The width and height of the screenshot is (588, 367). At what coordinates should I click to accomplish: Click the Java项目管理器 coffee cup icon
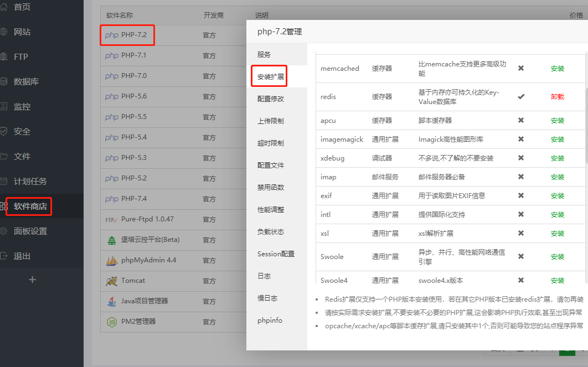112,301
